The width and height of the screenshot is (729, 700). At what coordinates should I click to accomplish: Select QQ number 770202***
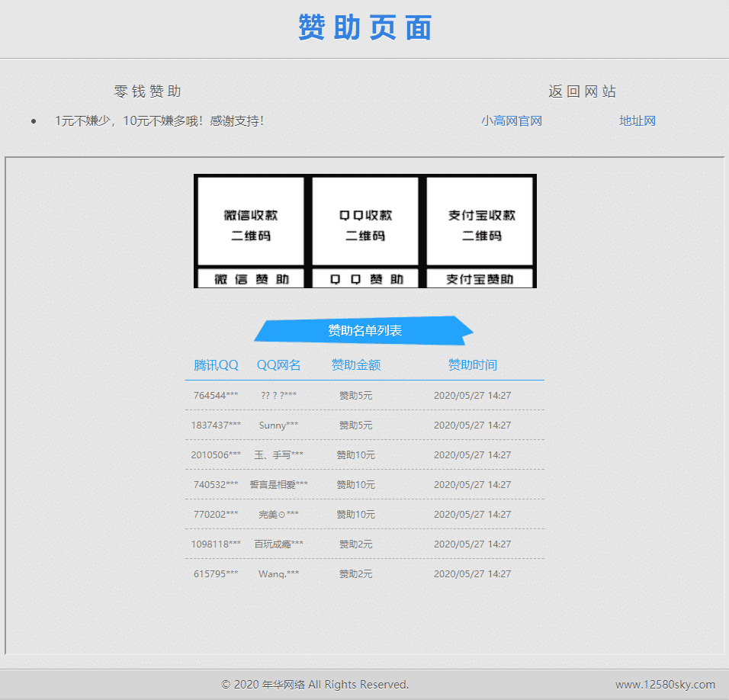pos(216,515)
